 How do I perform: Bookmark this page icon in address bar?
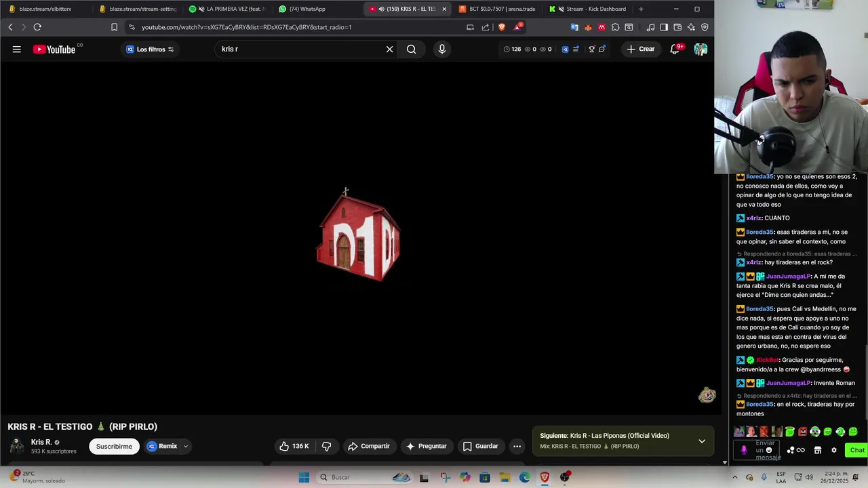114,27
